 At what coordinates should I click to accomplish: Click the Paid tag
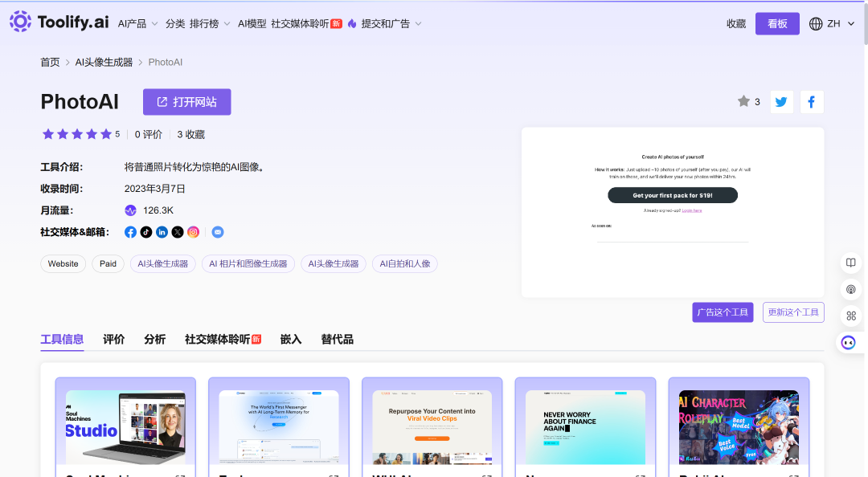coord(108,264)
